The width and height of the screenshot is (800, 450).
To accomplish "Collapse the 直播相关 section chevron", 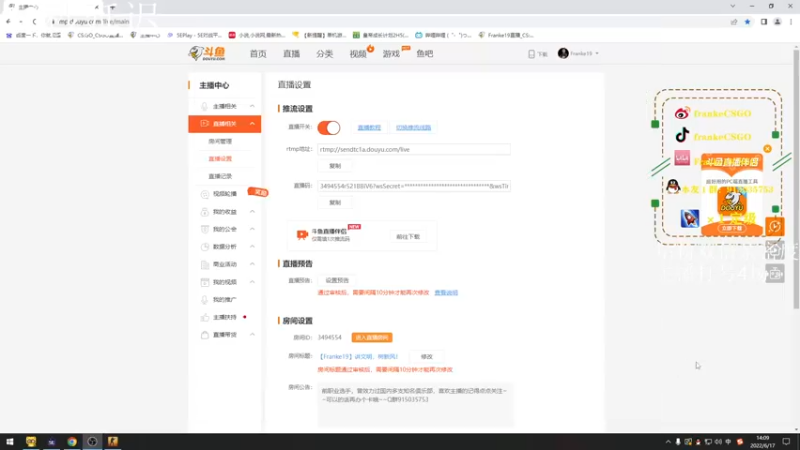I will pyautogui.click(x=252, y=123).
